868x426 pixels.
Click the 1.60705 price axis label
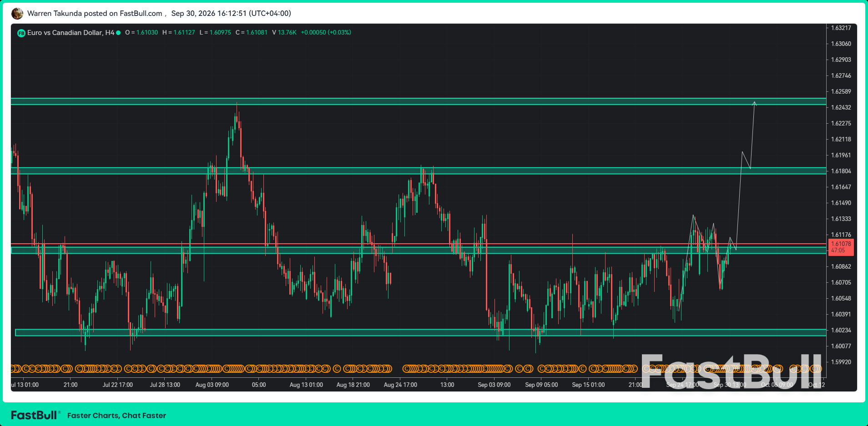pos(841,282)
